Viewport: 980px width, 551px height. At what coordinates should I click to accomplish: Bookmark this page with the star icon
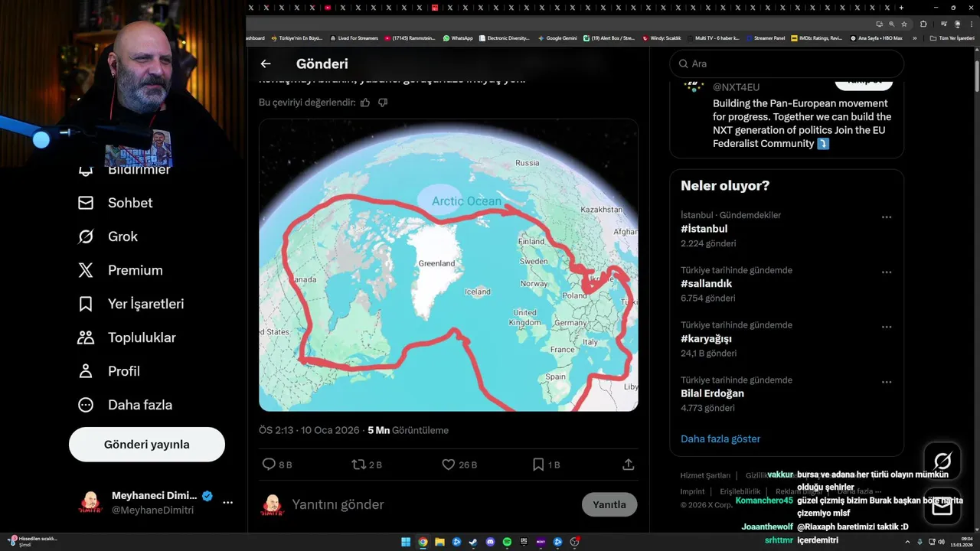point(904,24)
